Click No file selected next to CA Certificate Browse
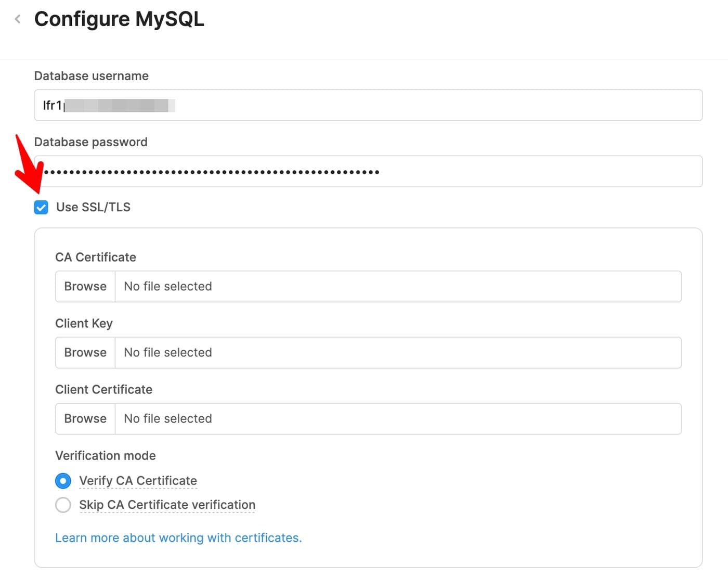Viewport: 728px width, 576px height. coord(167,286)
